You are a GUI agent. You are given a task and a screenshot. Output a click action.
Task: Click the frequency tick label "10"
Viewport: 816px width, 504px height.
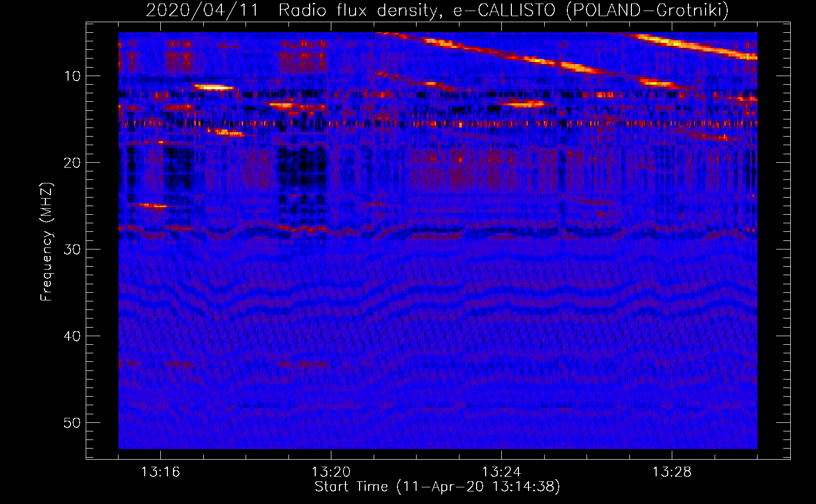72,76
